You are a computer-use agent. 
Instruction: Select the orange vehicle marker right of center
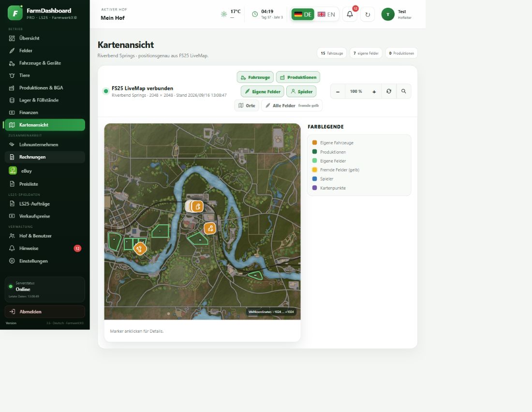(210, 228)
